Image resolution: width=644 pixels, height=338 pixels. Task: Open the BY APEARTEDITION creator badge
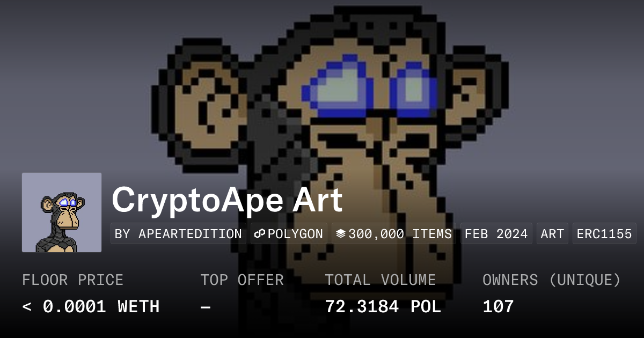click(x=178, y=234)
